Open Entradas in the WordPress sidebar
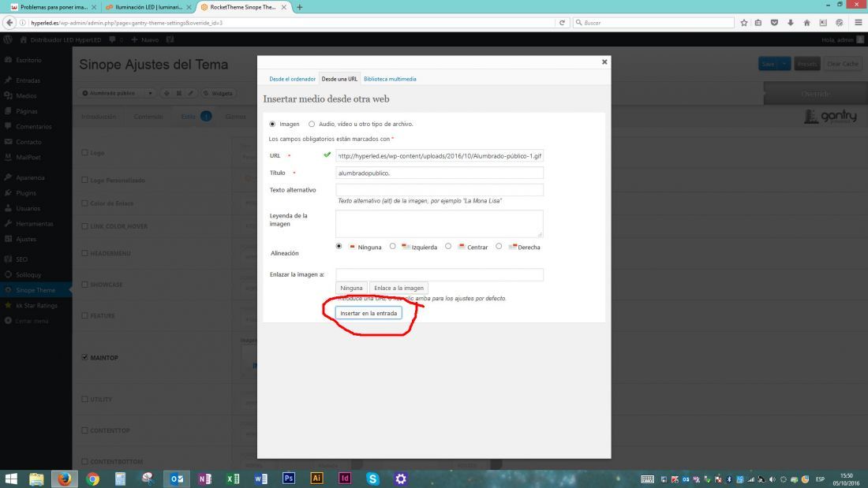 click(28, 80)
